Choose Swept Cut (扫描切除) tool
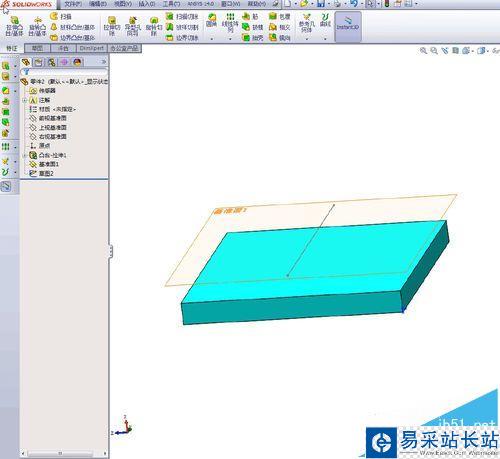The height and width of the screenshot is (459, 500). click(x=182, y=16)
